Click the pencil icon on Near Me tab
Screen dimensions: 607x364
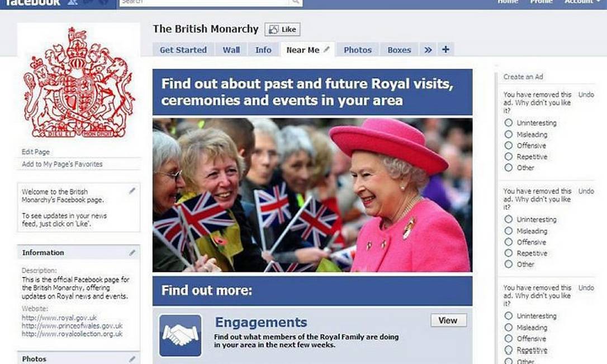pos(327,49)
